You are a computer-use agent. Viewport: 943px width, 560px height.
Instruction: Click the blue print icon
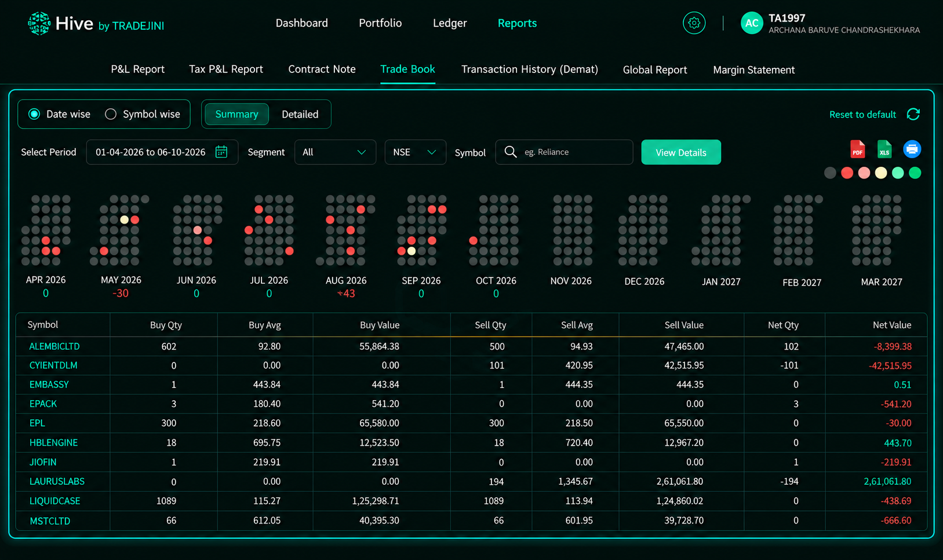[912, 149]
